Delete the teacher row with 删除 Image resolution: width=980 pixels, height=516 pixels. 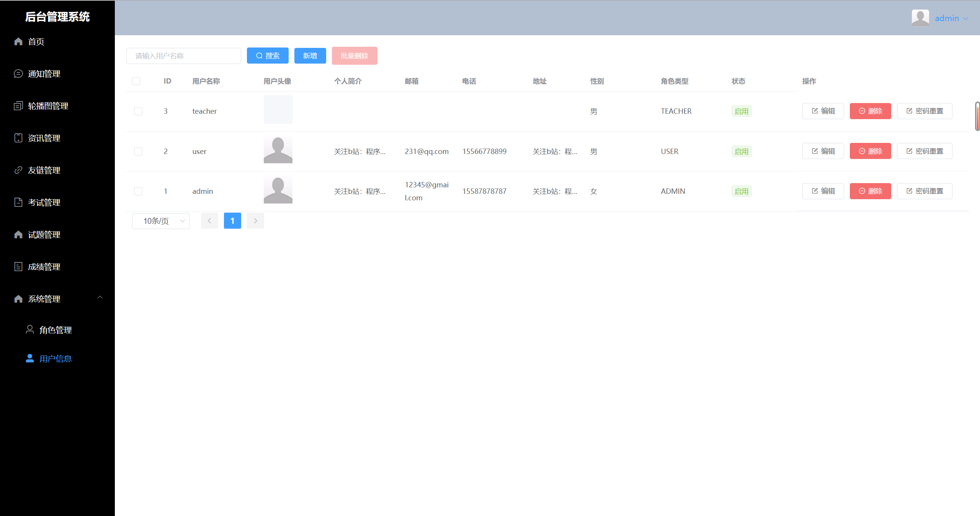click(x=871, y=111)
